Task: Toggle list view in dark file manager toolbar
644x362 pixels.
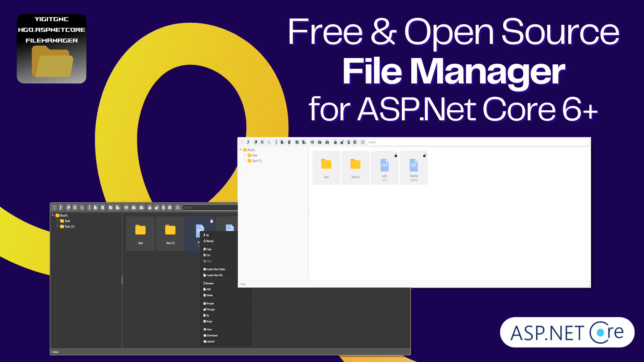Action: (x=178, y=207)
